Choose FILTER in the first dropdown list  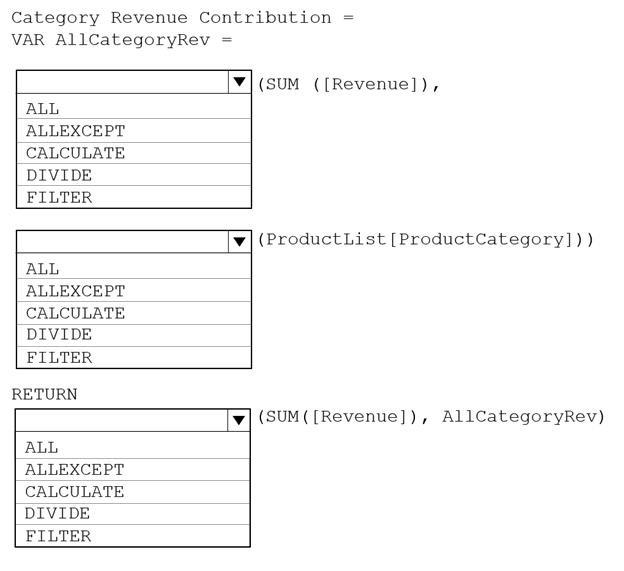coord(134,197)
